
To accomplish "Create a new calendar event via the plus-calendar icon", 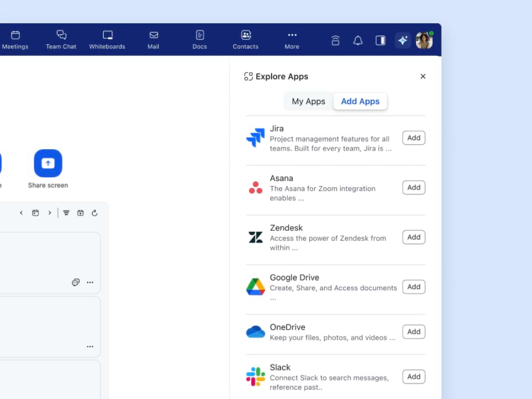I will 80,212.
